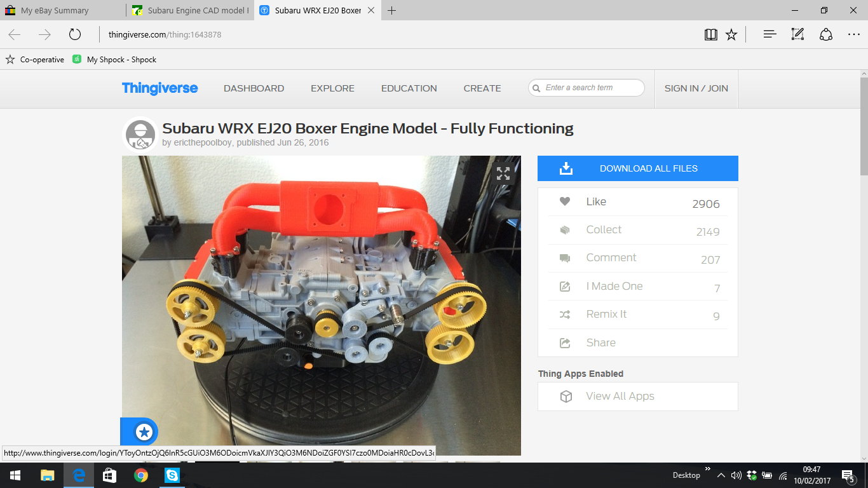Select the Subaru WRX EJ20 Boxer tab
Screen dimensions: 868x488
318,10
